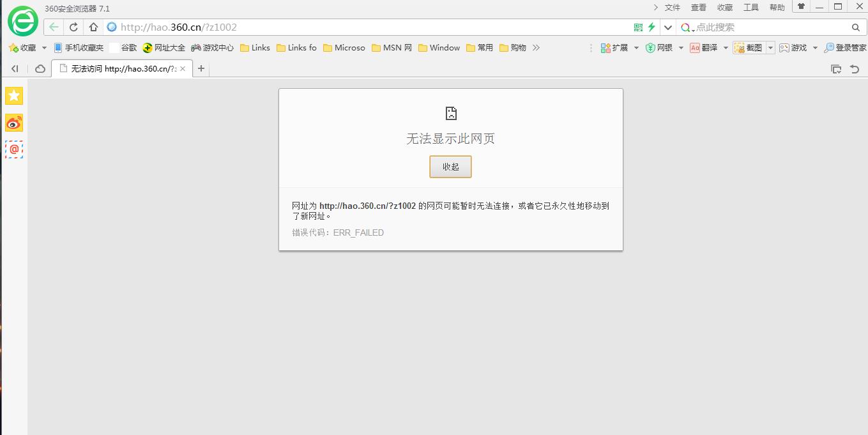Viewport: 868px width, 435px height.
Task: Open the 收藏 menu
Action: 725,8
